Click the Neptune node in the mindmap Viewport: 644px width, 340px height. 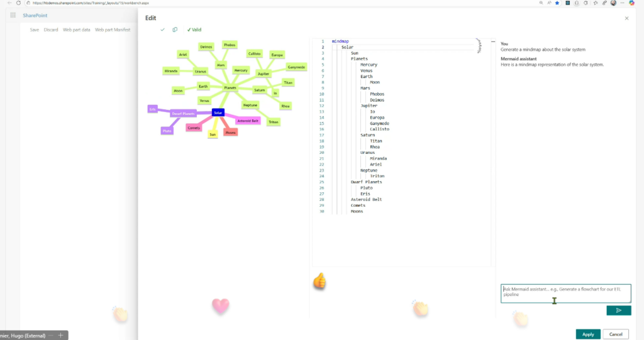point(250,105)
